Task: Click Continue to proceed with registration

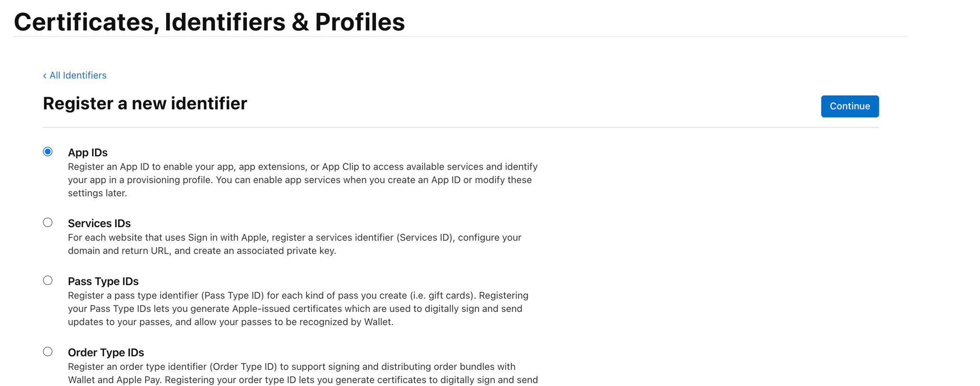Action: (849, 106)
